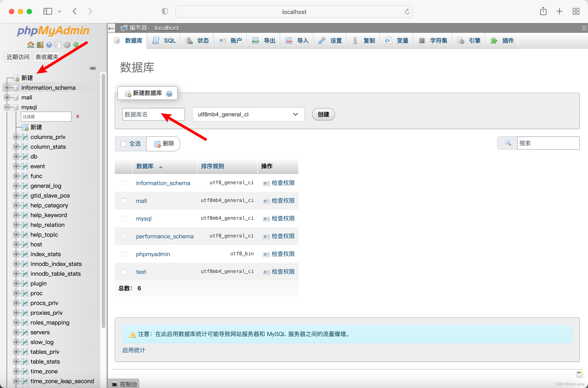Check the test row checkbox
The height and width of the screenshot is (388, 588).
coord(123,272)
